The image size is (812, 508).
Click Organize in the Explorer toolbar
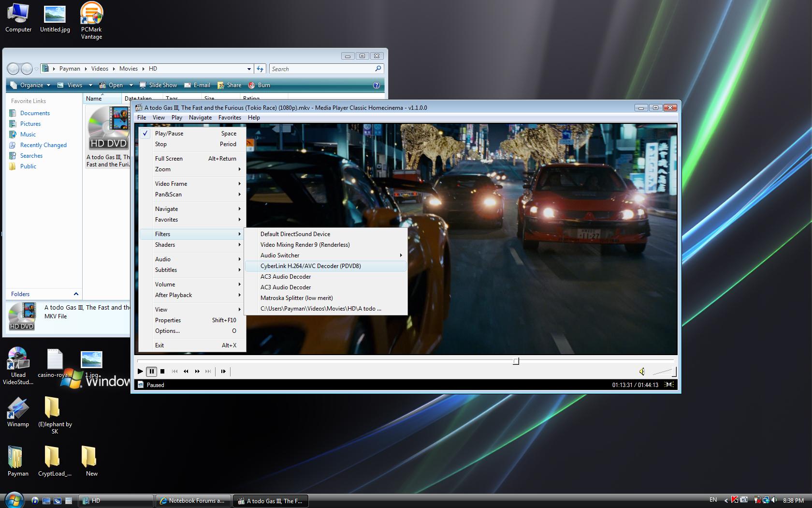point(30,85)
